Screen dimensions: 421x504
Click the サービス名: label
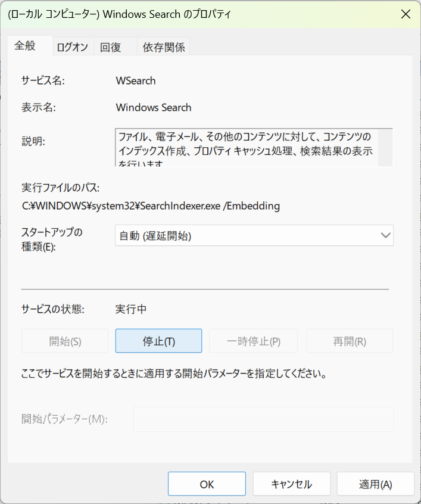[x=43, y=80]
